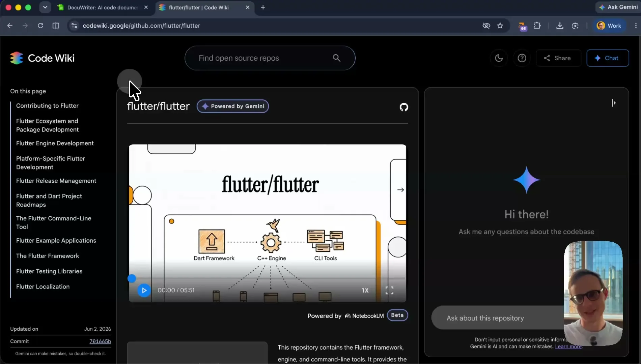
Task: Click the Ask Gemini button
Action: click(618, 7)
